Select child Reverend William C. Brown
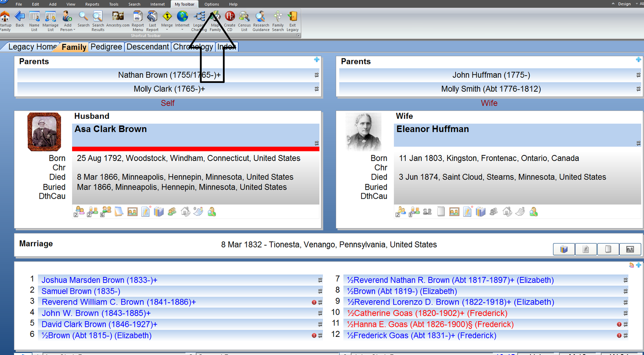 119,302
